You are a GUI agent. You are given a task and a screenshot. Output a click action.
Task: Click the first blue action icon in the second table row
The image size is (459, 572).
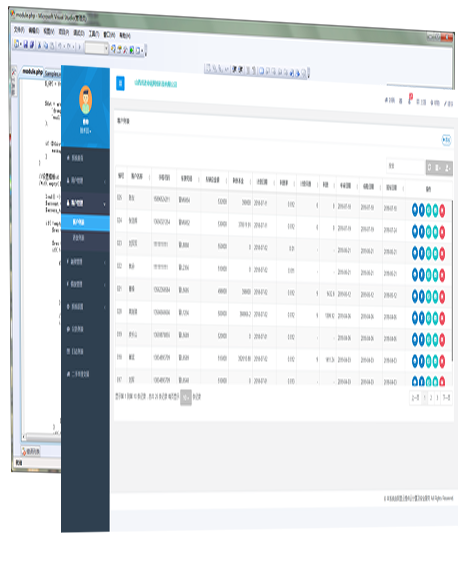pyautogui.click(x=415, y=232)
